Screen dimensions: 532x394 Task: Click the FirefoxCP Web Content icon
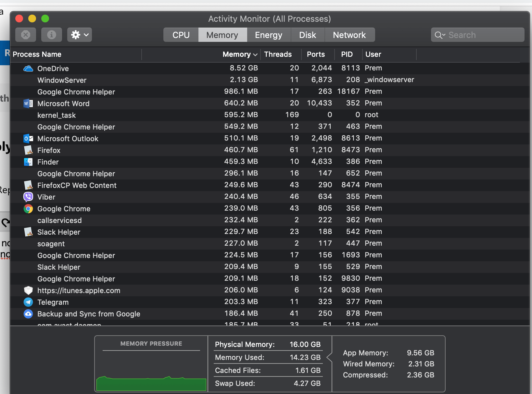pos(28,185)
